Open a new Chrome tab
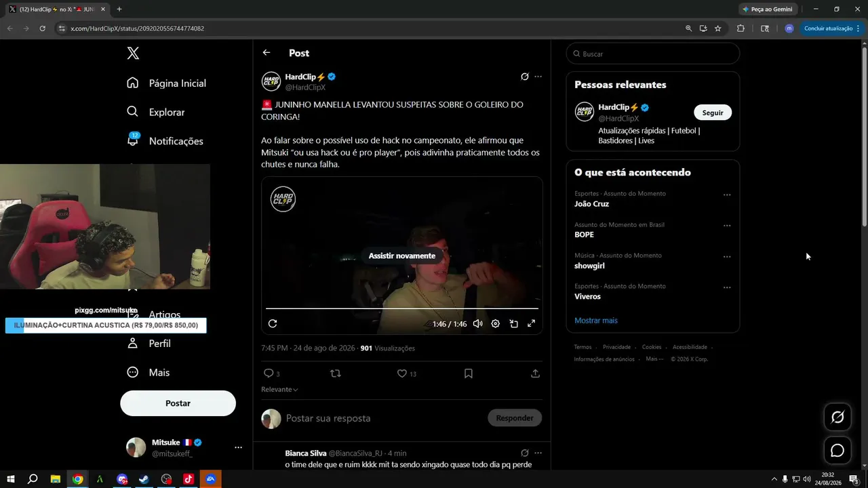The height and width of the screenshot is (488, 868). tap(119, 9)
